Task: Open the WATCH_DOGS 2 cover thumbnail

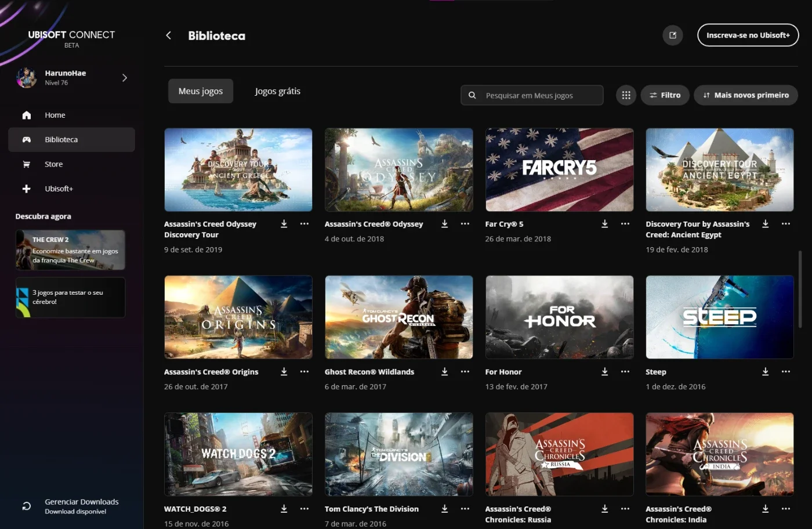Action: click(x=238, y=454)
